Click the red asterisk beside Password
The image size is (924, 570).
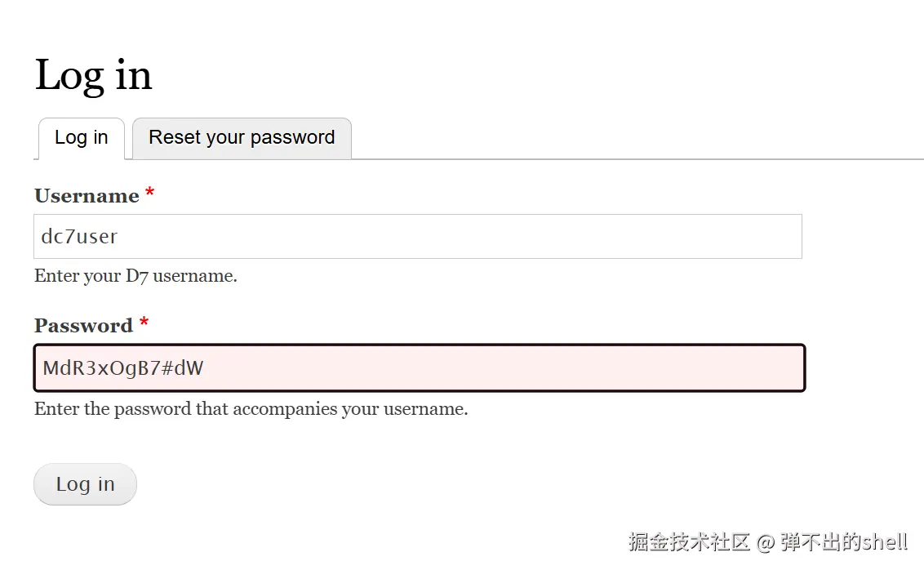pos(143,323)
